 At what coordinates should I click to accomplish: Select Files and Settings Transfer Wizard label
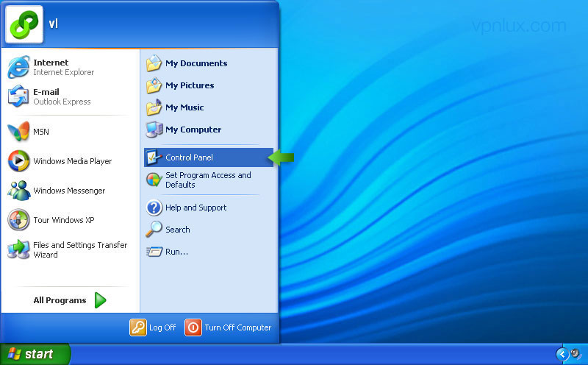[80, 249]
